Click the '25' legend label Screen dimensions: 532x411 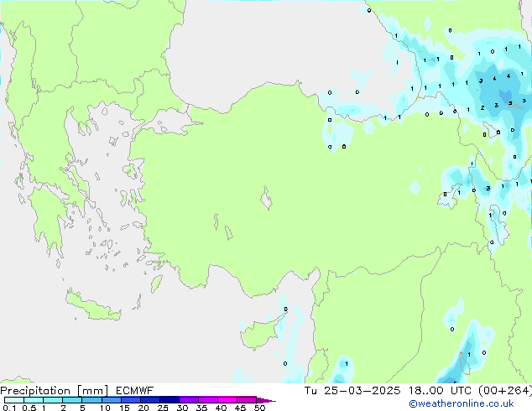(x=163, y=408)
